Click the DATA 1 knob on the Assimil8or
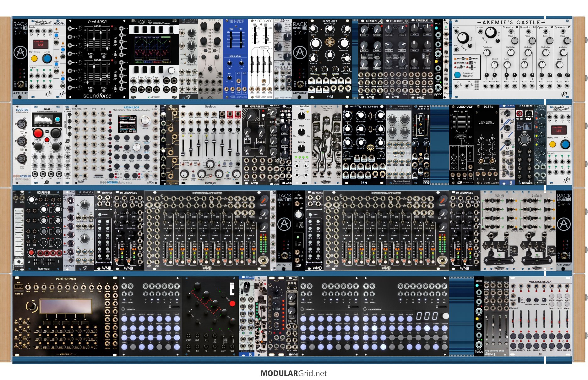This screenshot has height=380, width=588. (145, 121)
